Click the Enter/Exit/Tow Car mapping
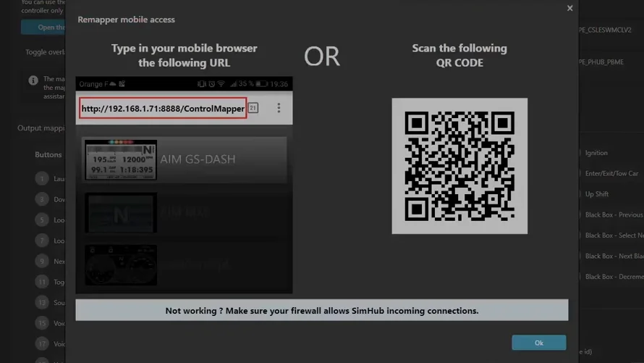Screen dimensions: 644x363 [x=611, y=173]
